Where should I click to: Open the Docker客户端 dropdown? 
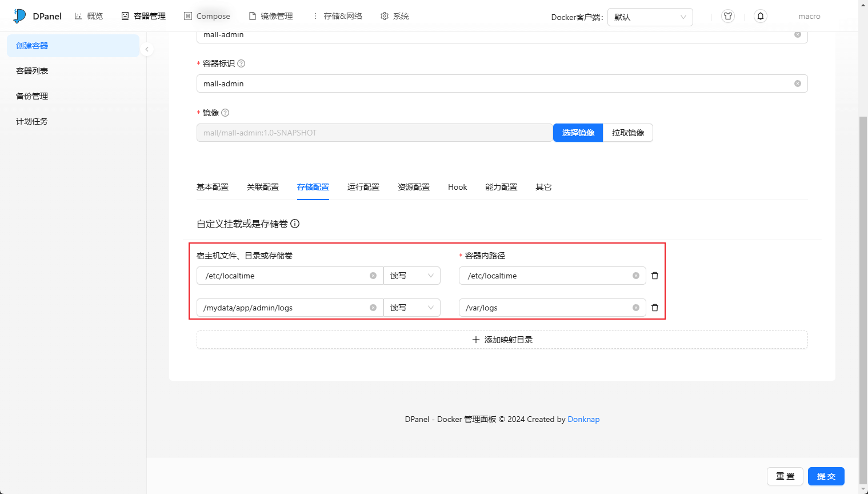coord(650,17)
